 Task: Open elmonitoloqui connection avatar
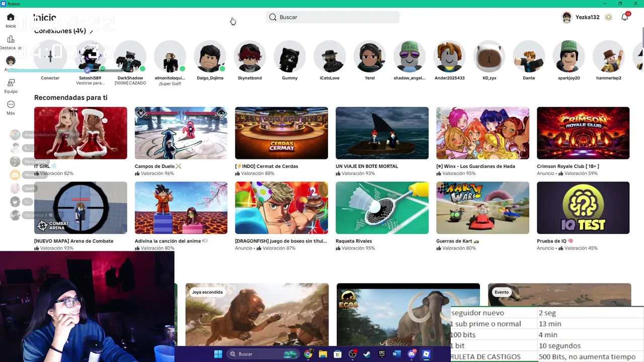170,56
